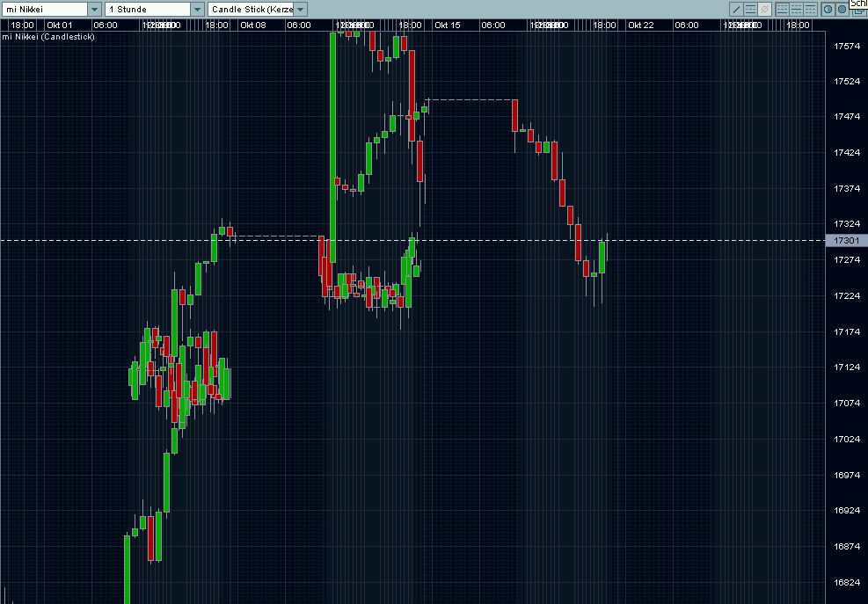Click the 1 Stunde timeframe field
The width and height of the screenshot is (868, 604).
coord(148,10)
